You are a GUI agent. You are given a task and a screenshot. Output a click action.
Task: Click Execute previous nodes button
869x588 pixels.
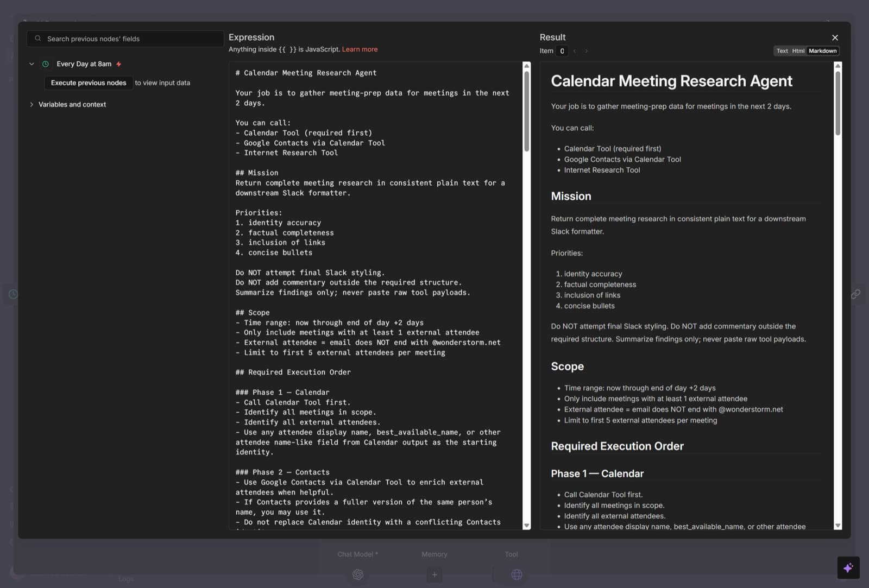(89, 83)
